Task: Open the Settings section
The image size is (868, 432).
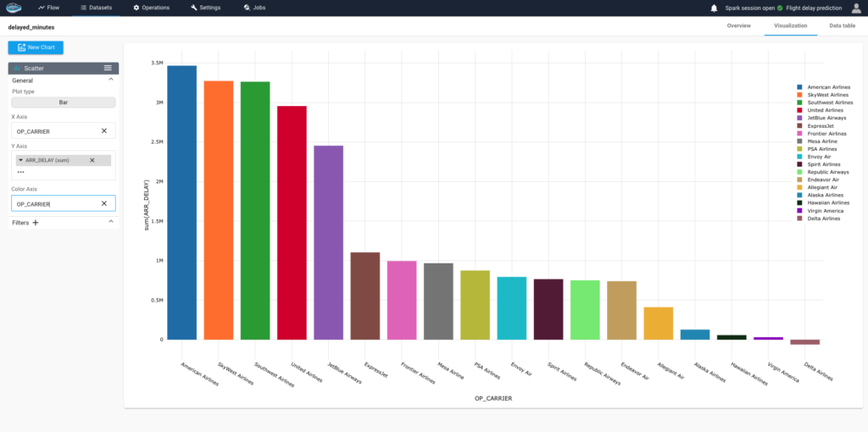Action: tap(205, 8)
